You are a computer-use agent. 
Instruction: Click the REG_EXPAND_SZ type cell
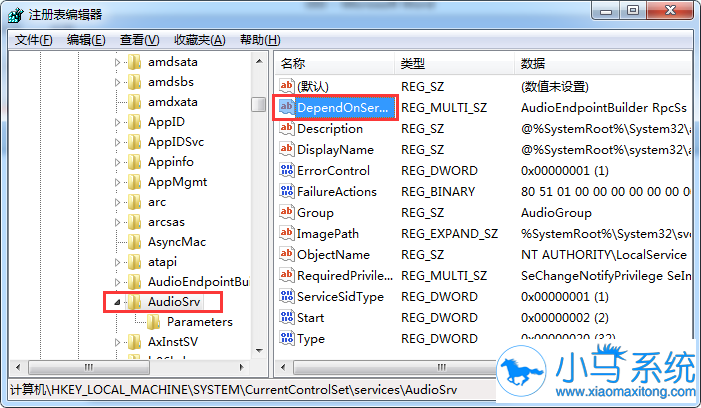click(449, 234)
